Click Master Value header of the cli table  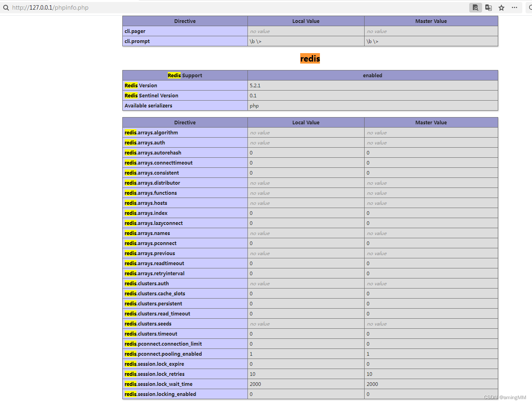[x=431, y=21]
